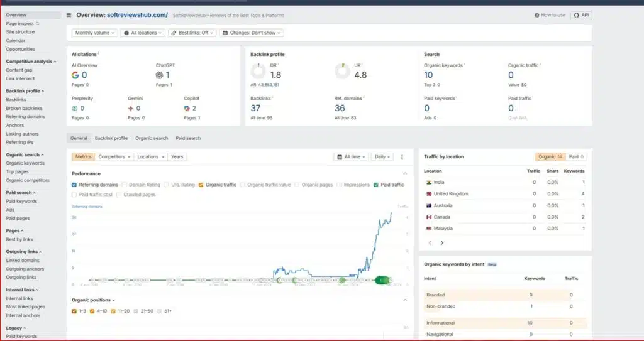Open the Daily granularity dropdown

(x=382, y=157)
